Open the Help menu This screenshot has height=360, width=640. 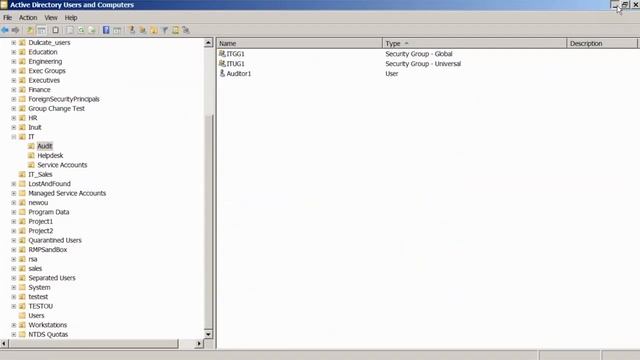[71, 18]
